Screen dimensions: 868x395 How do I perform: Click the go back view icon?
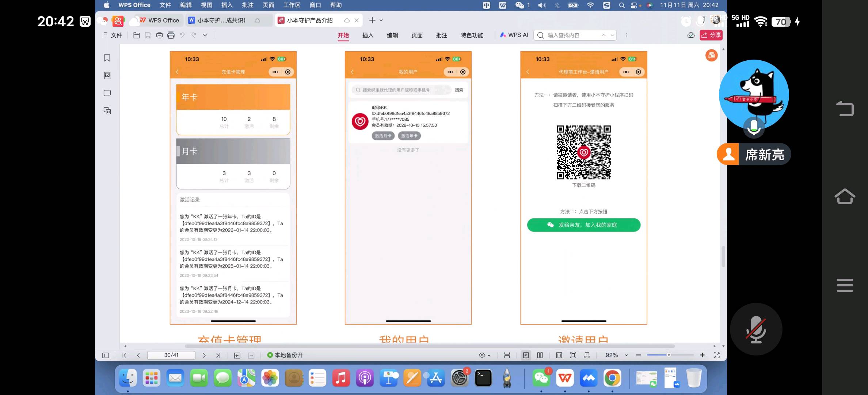tap(237, 355)
